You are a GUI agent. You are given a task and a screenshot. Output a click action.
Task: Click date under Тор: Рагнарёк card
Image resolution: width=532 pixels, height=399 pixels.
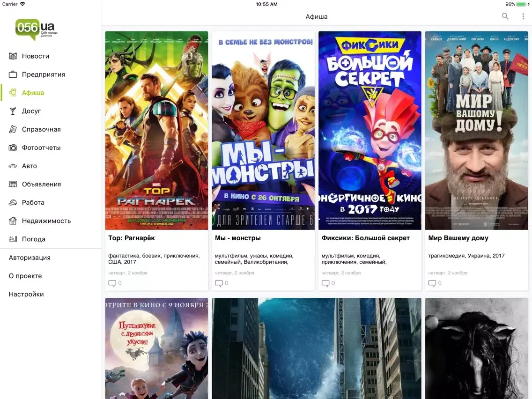click(x=128, y=273)
